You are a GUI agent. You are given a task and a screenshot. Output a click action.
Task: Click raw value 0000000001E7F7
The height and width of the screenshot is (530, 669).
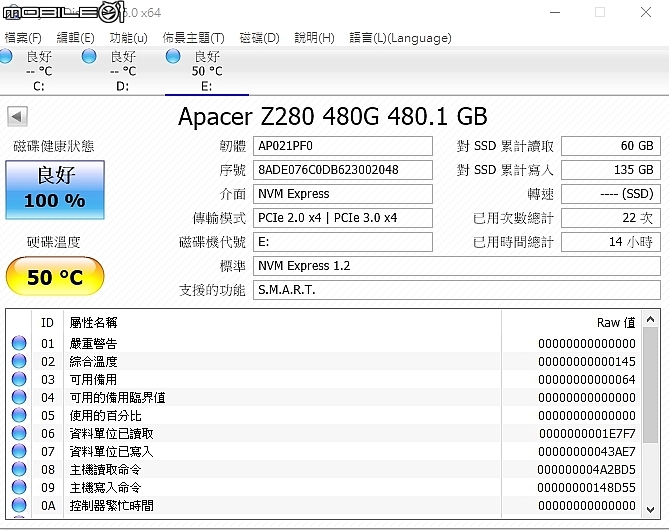tap(587, 434)
